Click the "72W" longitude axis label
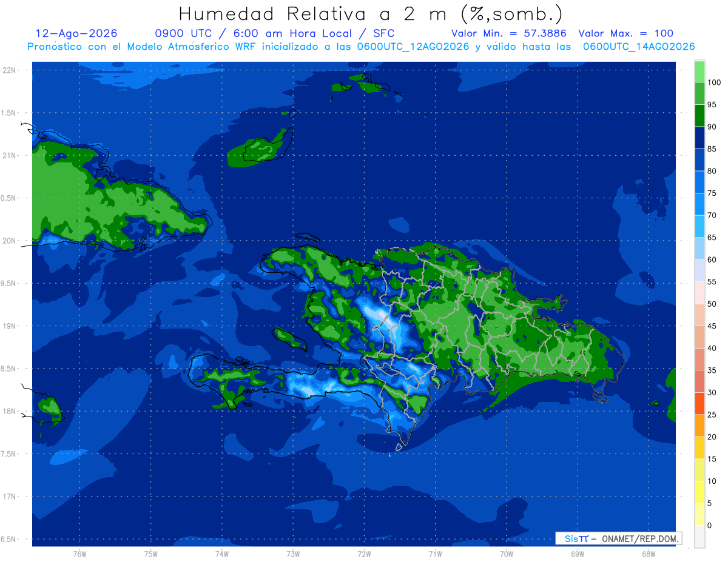The width and height of the screenshot is (728, 562). [x=364, y=554]
